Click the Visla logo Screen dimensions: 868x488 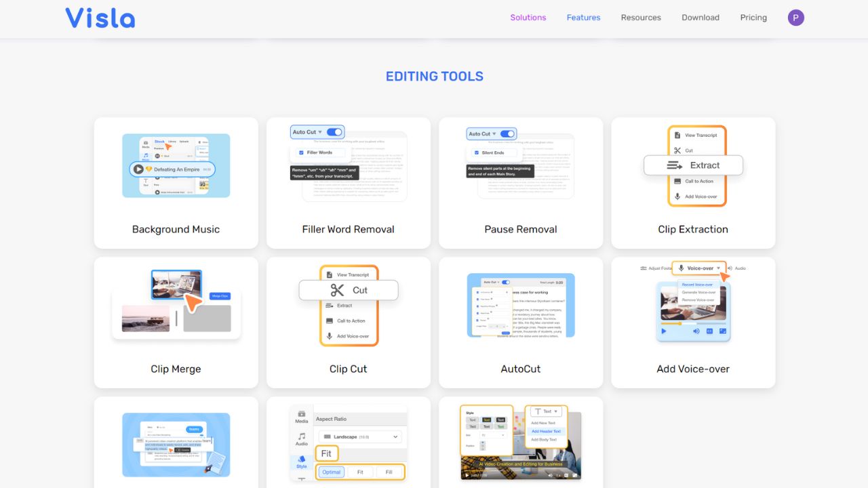click(100, 18)
